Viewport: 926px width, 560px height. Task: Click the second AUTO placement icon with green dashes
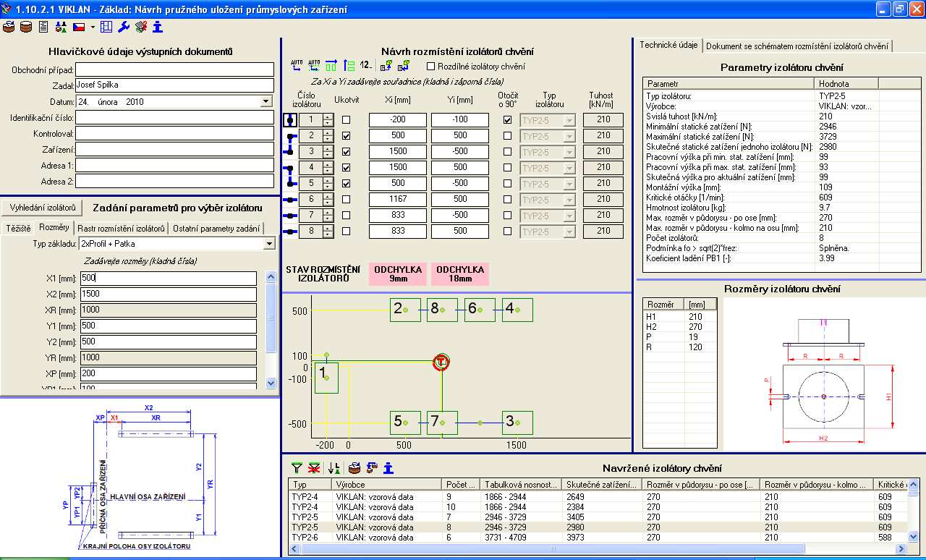(314, 66)
